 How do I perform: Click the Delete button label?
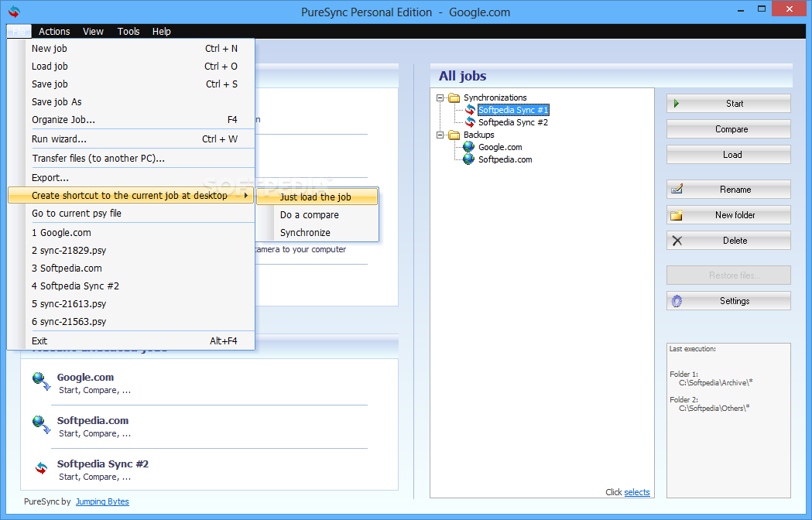(x=735, y=241)
